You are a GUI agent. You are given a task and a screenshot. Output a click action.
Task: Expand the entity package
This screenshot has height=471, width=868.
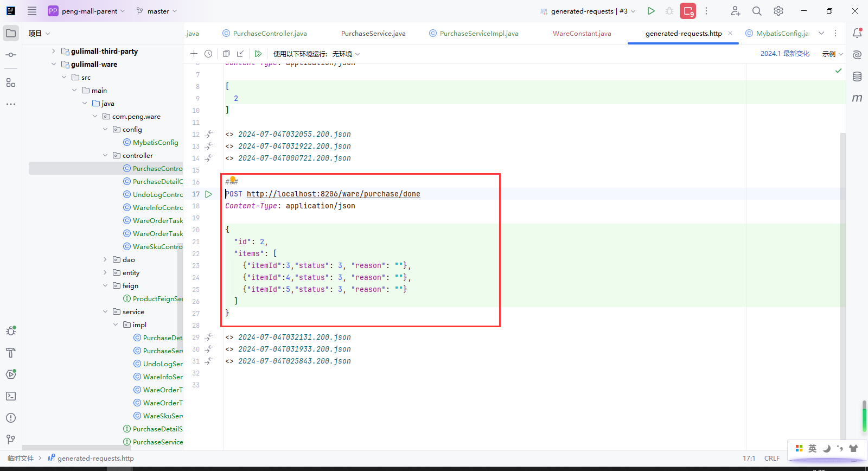pos(105,272)
